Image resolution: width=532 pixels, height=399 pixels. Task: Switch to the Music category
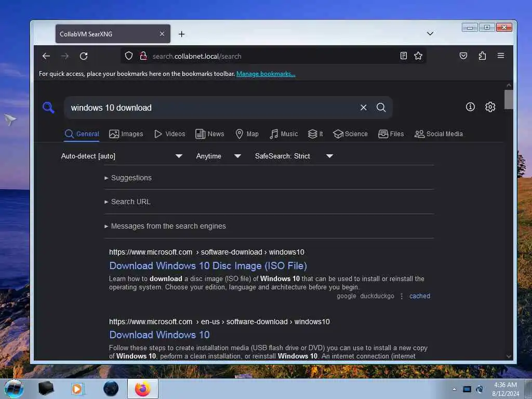[284, 134]
